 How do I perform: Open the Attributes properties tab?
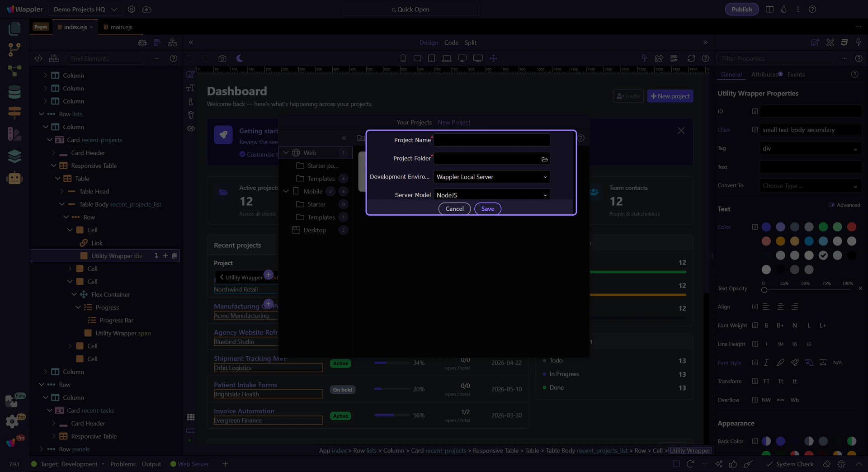click(x=764, y=75)
